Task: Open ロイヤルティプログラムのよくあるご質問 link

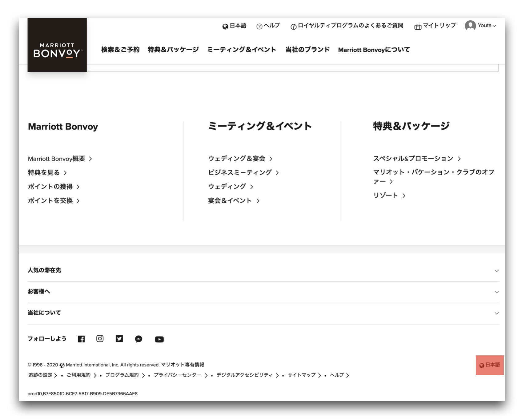Action: [351, 26]
